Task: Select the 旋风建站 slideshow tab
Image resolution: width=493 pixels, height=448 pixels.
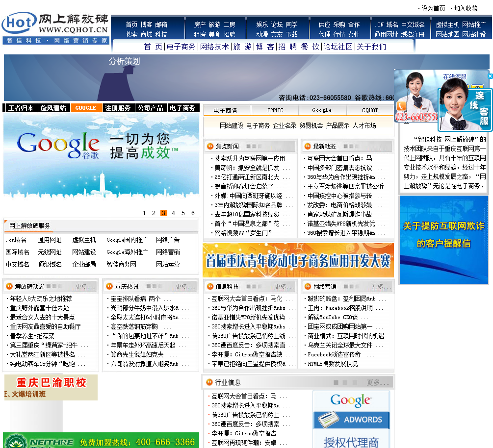Action: tap(54, 108)
